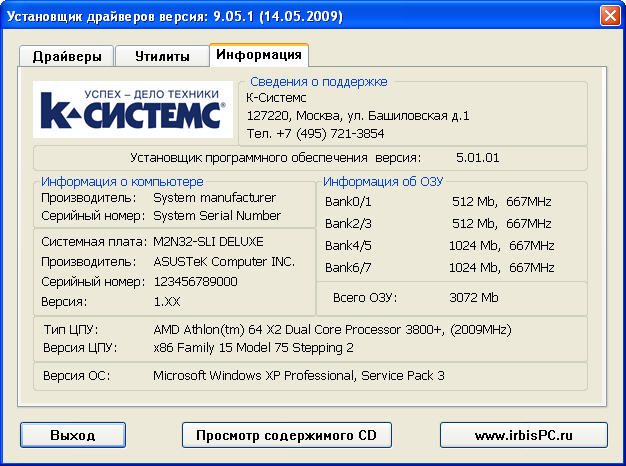Select the Информация tab

(259, 55)
